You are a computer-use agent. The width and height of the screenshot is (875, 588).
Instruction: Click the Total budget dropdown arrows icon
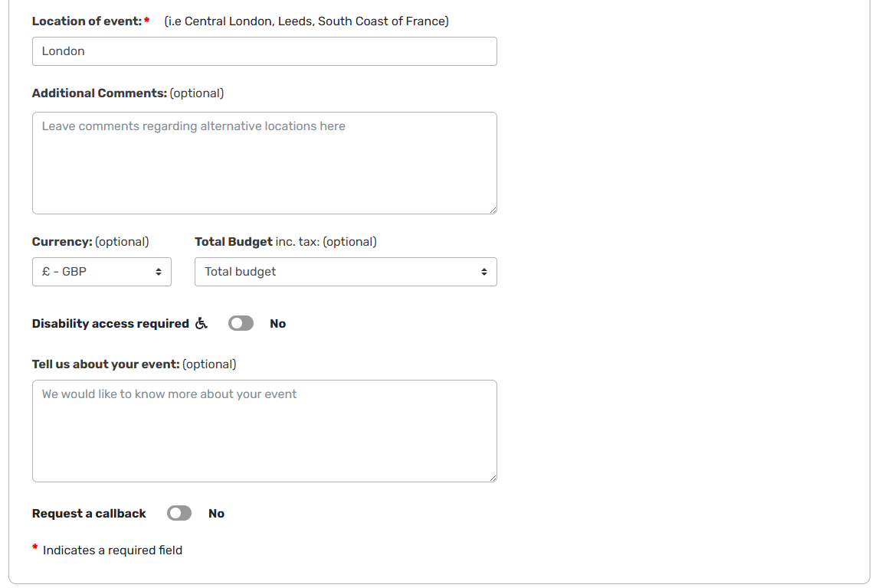pyautogui.click(x=483, y=272)
